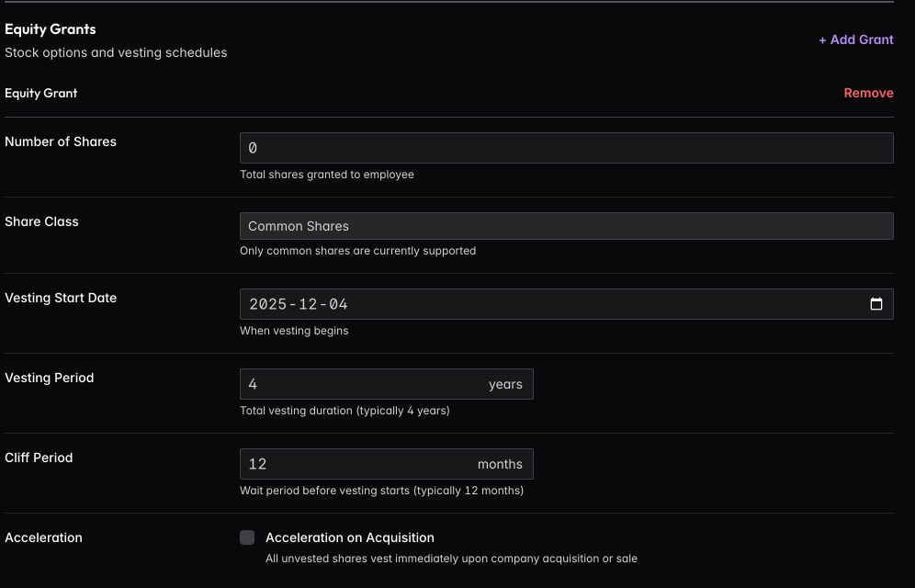Screen dimensions: 915x588
Task: Click the 'Acceleration on Acquisition' label text
Action: (x=349, y=537)
